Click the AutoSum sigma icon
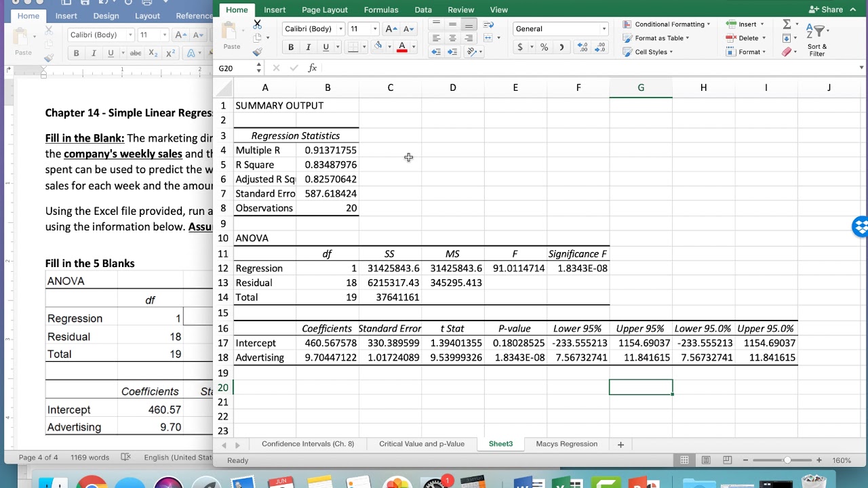 tap(787, 24)
